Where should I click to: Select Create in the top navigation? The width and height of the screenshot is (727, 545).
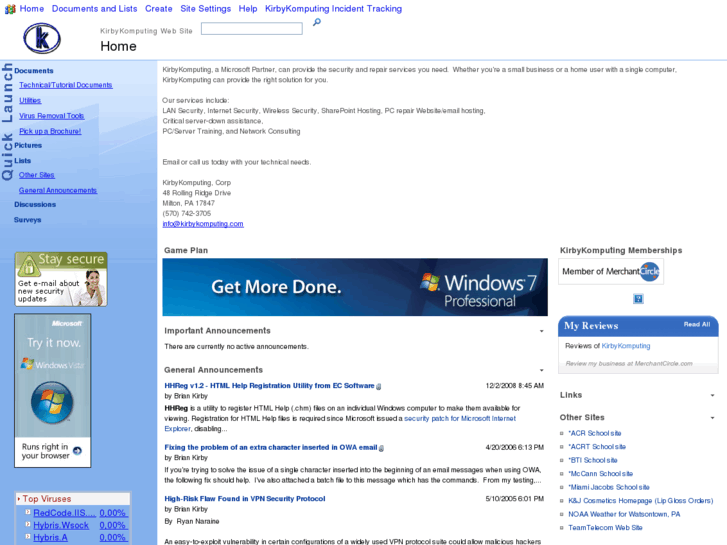tap(159, 9)
